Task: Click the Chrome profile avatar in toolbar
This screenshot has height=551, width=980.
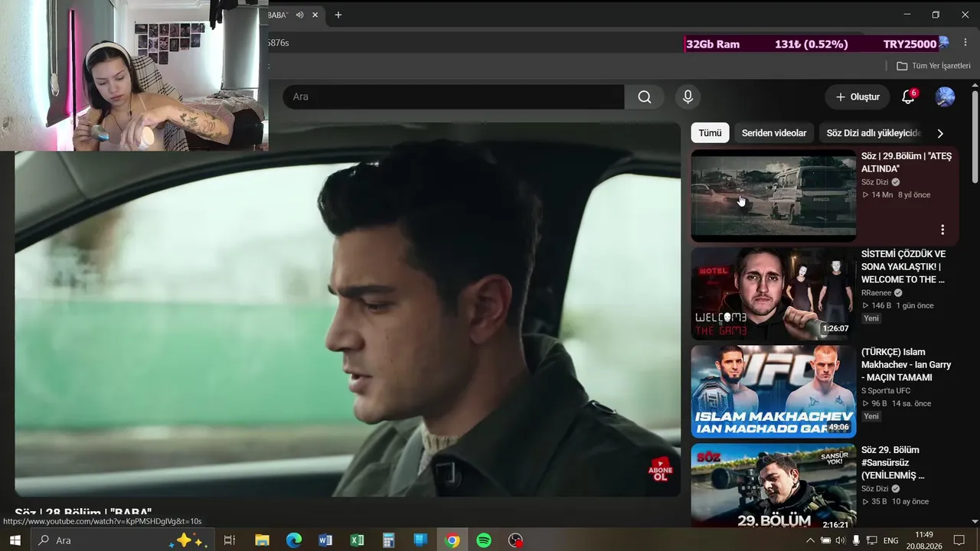Action: click(943, 42)
